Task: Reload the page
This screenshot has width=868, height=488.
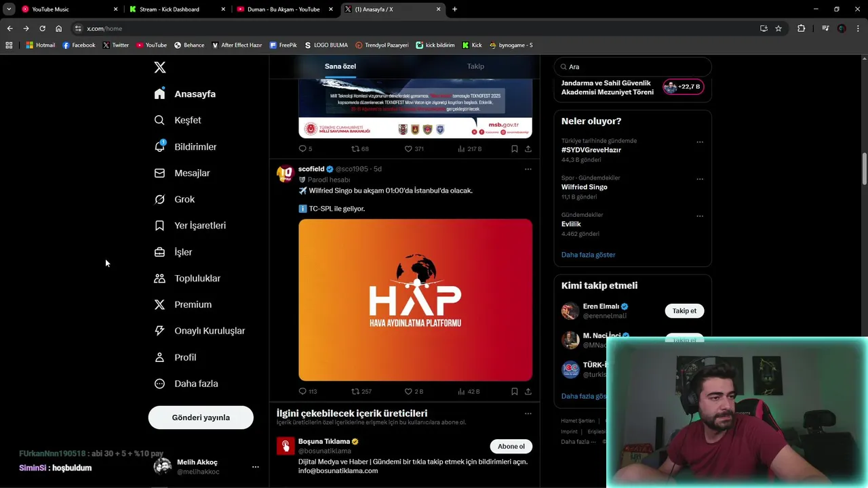Action: pyautogui.click(x=42, y=28)
